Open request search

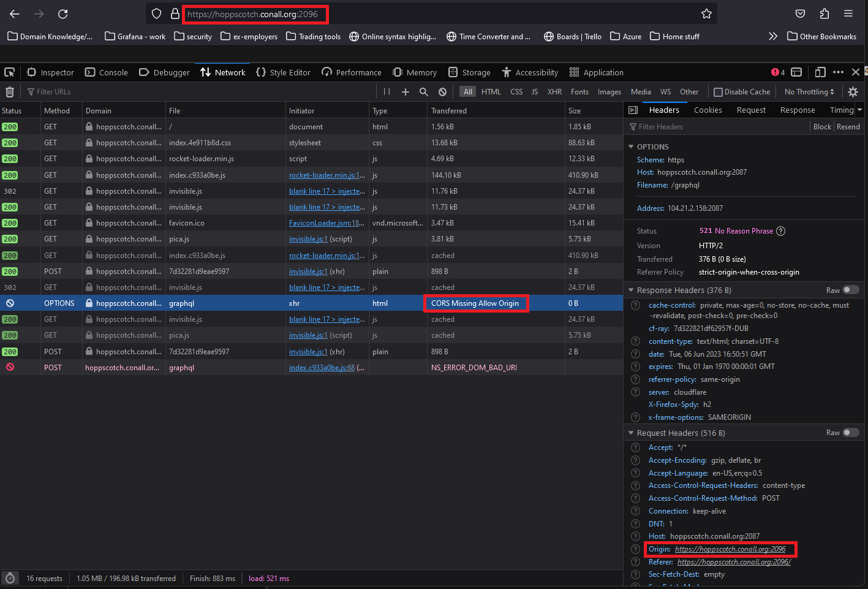tap(424, 92)
